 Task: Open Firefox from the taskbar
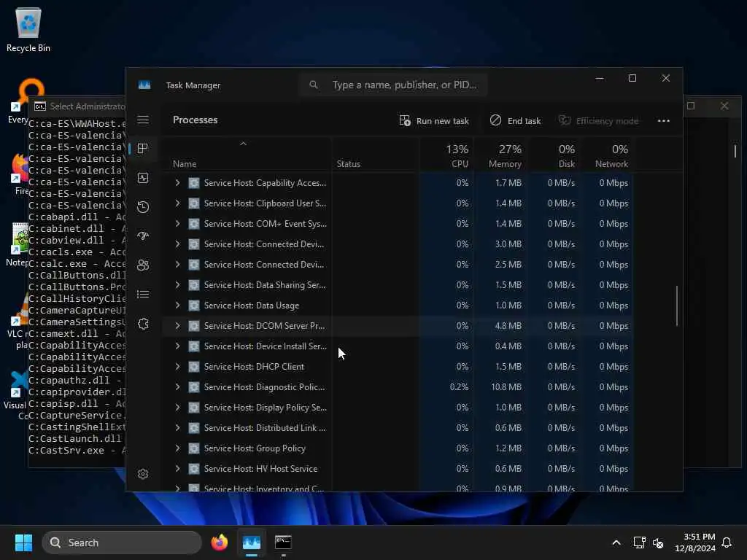pyautogui.click(x=219, y=542)
